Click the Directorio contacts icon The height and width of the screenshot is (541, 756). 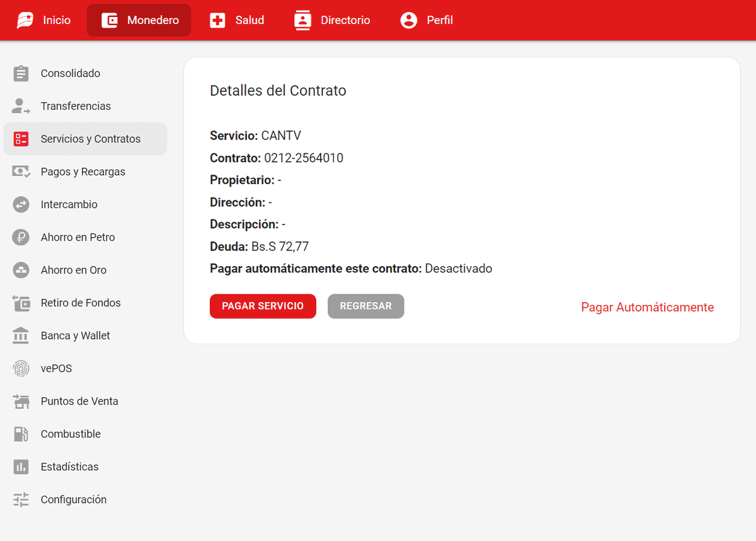coord(303,20)
